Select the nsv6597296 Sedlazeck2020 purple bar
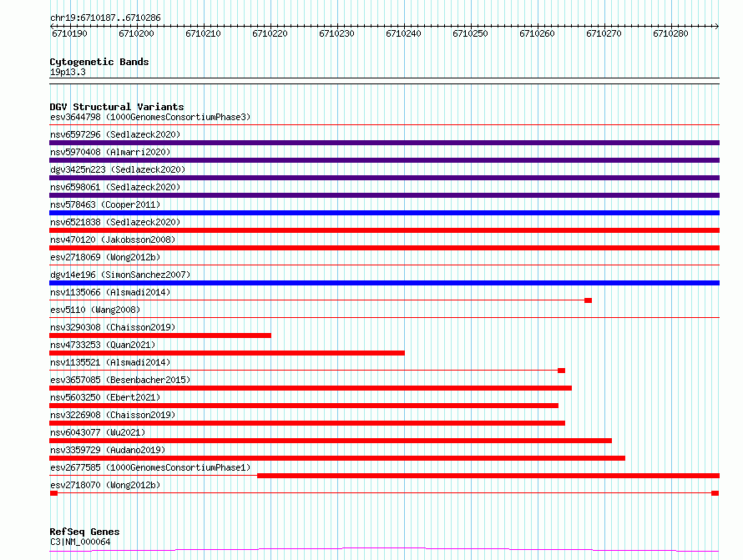Screen dimensions: 743x560 pos(384,143)
